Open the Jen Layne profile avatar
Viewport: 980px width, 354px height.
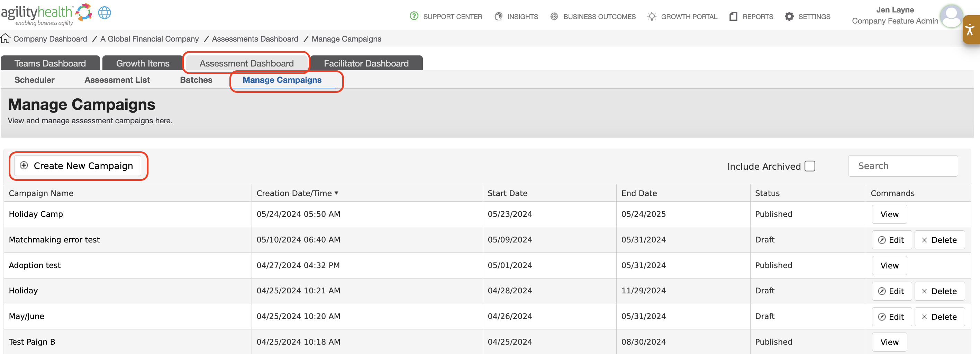952,16
